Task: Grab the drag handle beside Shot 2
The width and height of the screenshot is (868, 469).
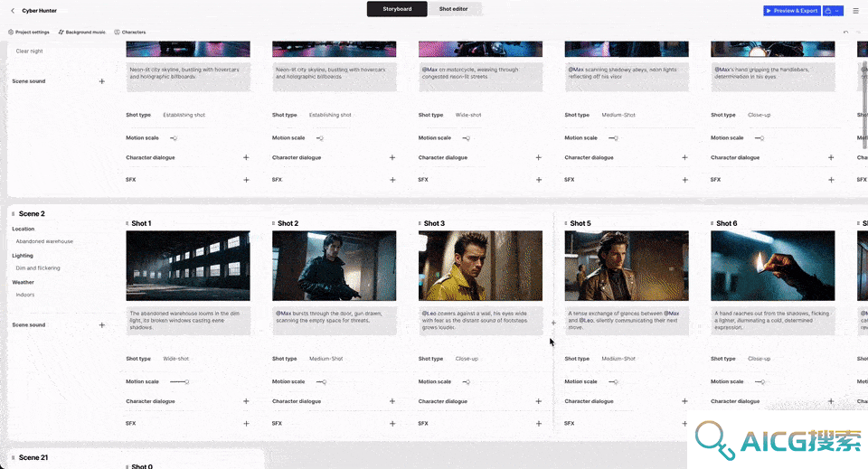Action: click(x=273, y=223)
